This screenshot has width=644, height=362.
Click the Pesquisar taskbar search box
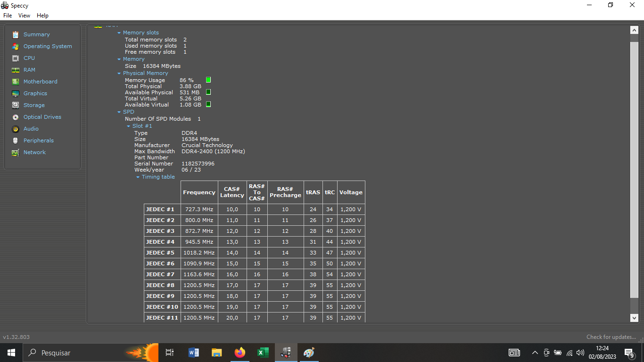click(91, 353)
